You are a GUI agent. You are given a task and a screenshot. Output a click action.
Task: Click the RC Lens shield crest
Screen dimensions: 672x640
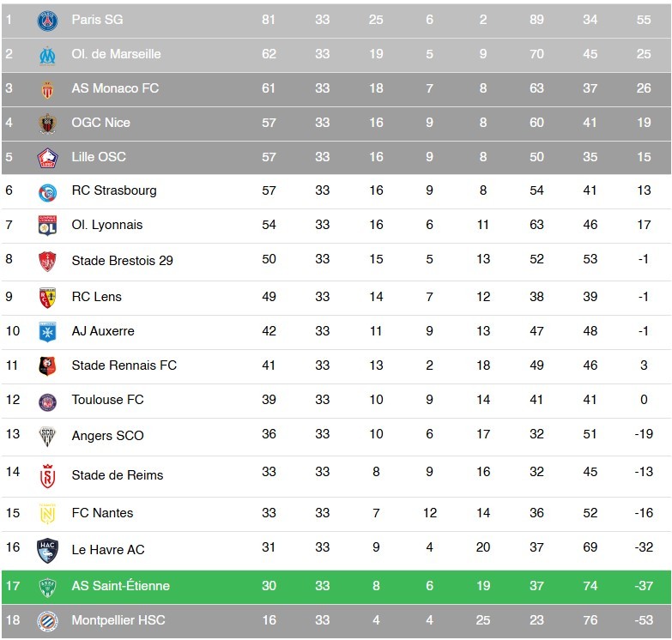tap(47, 298)
